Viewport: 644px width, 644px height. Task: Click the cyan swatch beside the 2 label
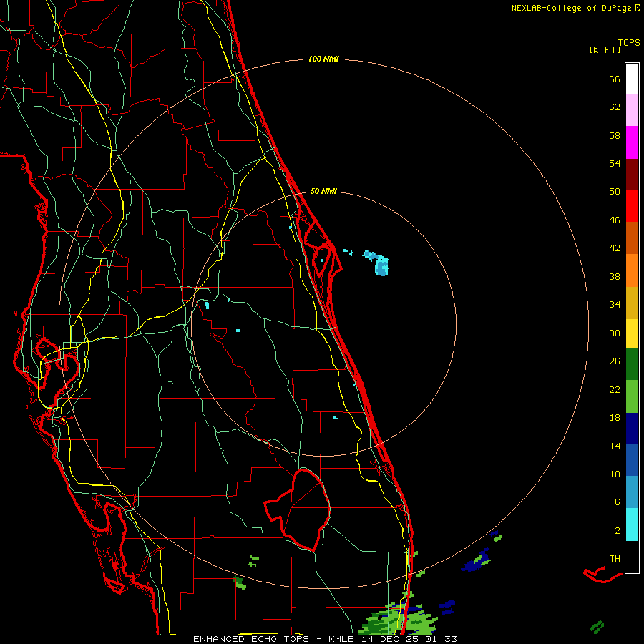pos(632,525)
